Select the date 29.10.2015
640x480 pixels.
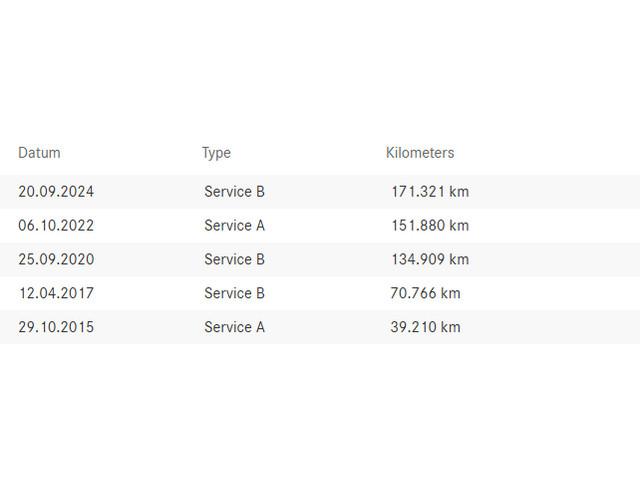[56, 327]
